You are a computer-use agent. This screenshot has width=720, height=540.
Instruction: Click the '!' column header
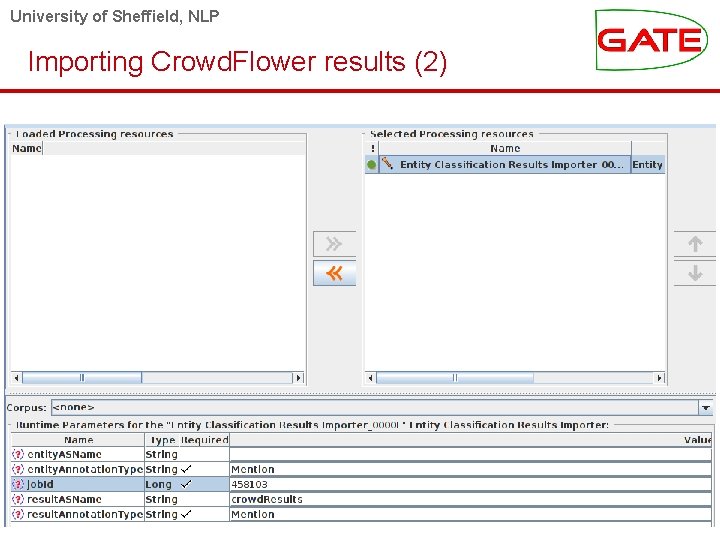tap(372, 148)
